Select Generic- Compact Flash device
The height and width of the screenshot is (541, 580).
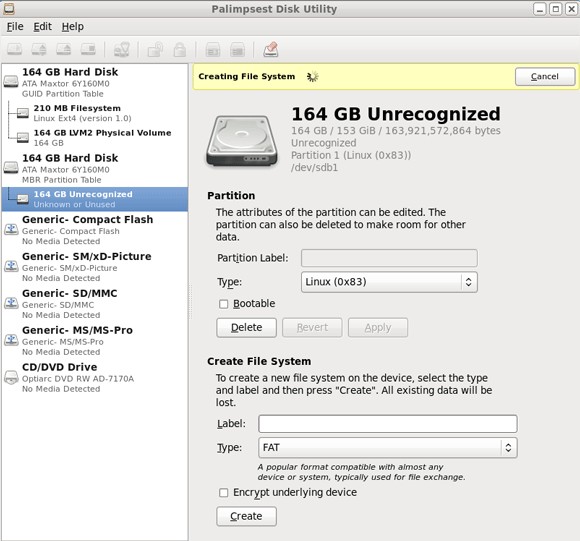[95, 230]
